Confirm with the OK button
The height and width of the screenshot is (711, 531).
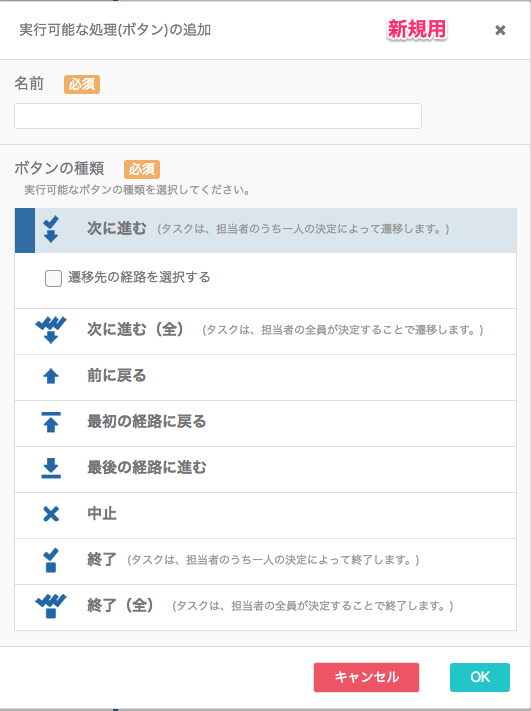(x=480, y=677)
